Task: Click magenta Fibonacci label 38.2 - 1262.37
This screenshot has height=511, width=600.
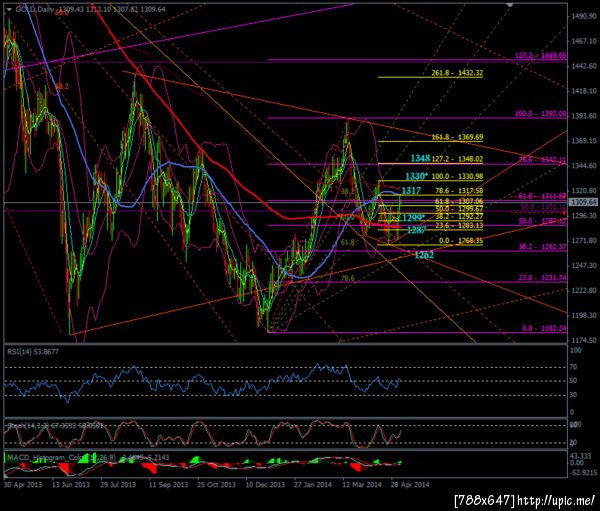Action: (542, 247)
